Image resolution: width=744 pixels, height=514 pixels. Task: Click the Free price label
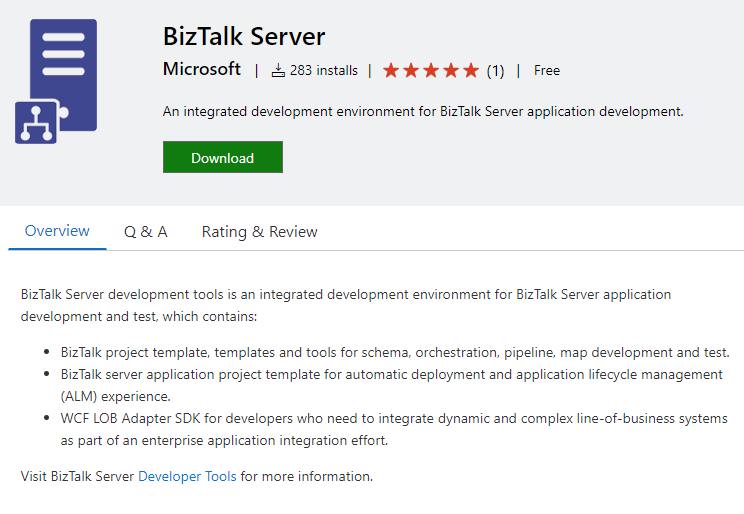[x=547, y=71]
